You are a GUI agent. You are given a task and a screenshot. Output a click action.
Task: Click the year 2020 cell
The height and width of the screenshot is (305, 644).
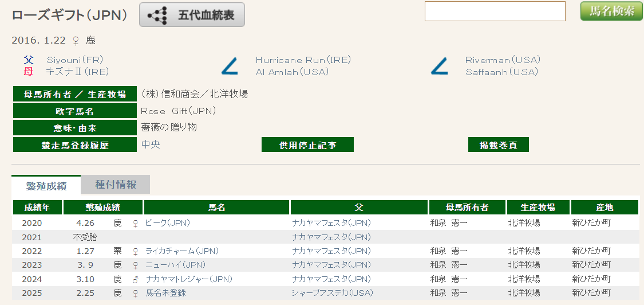click(x=32, y=222)
